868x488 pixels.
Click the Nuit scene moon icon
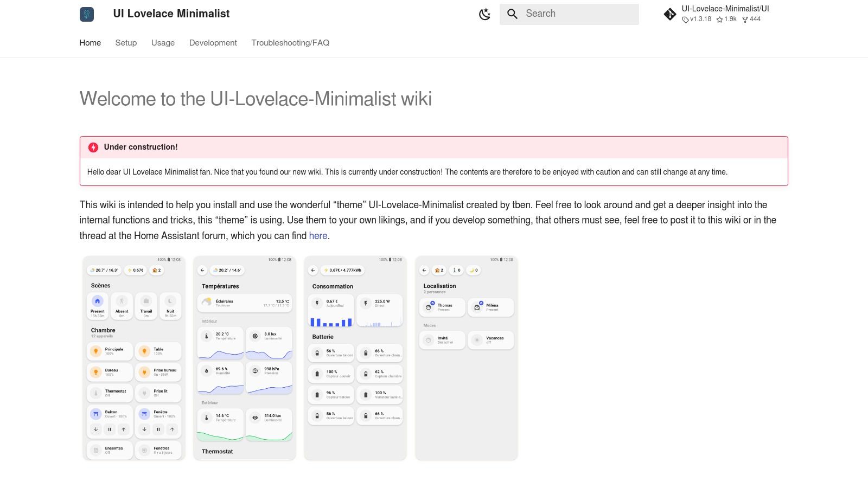pos(170,301)
